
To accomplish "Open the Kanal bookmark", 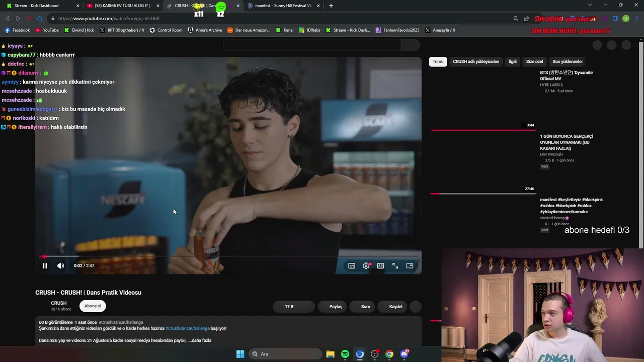I will pyautogui.click(x=285, y=30).
